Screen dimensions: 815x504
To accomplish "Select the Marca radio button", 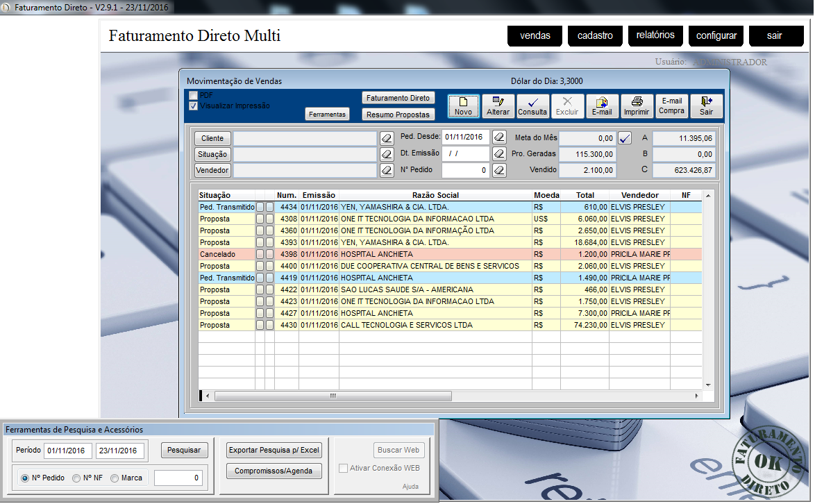I will click(x=115, y=478).
